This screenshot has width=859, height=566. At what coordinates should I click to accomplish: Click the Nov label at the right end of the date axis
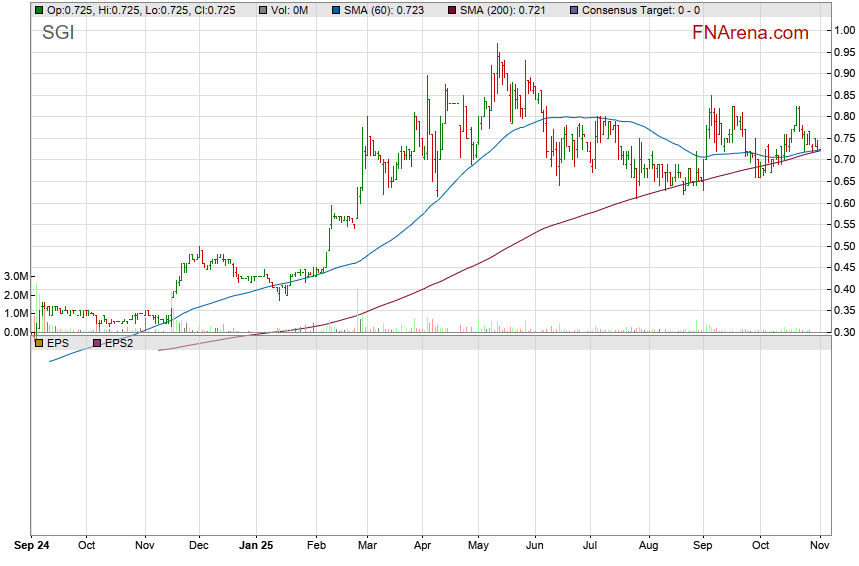[x=819, y=547]
